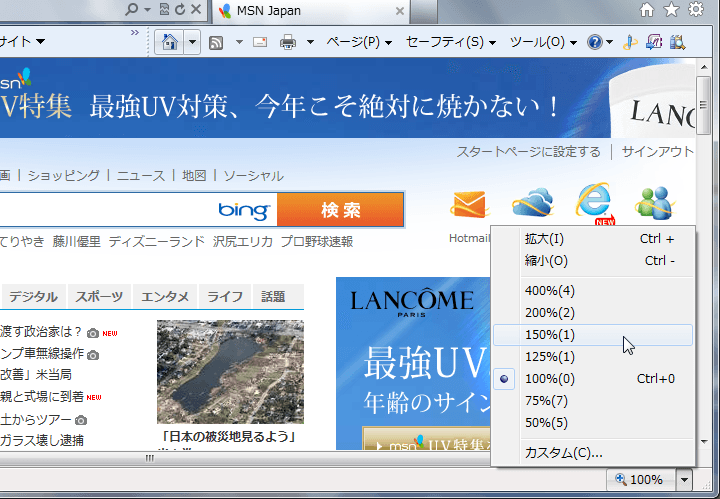Image resolution: width=720 pixels, height=499 pixels.
Task: Open the ショッピング link
Action: [63, 176]
